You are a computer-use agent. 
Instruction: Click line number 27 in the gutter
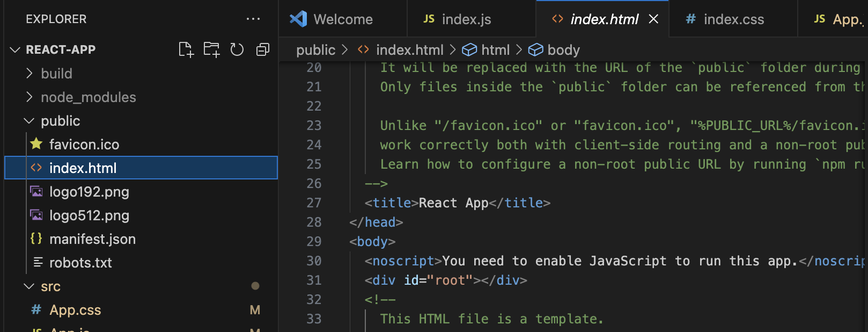coord(314,203)
